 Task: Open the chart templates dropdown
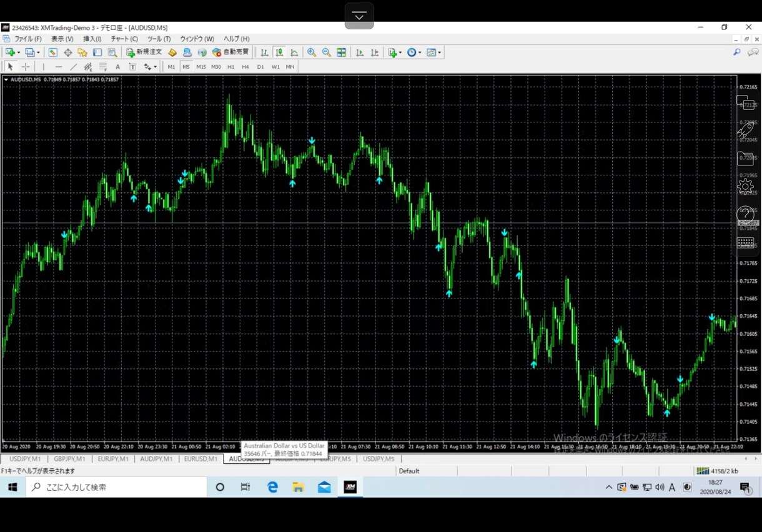434,52
